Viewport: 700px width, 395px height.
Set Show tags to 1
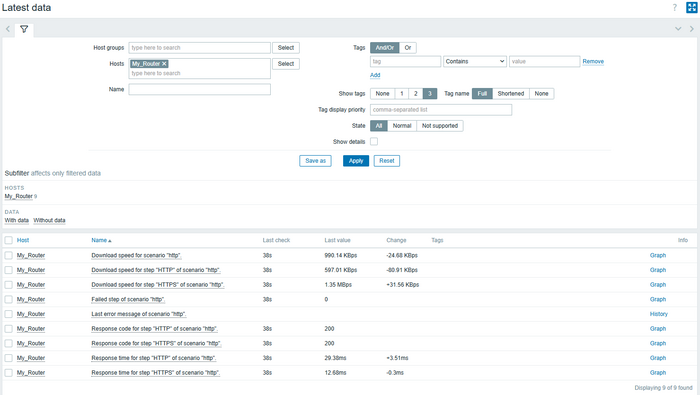point(402,94)
